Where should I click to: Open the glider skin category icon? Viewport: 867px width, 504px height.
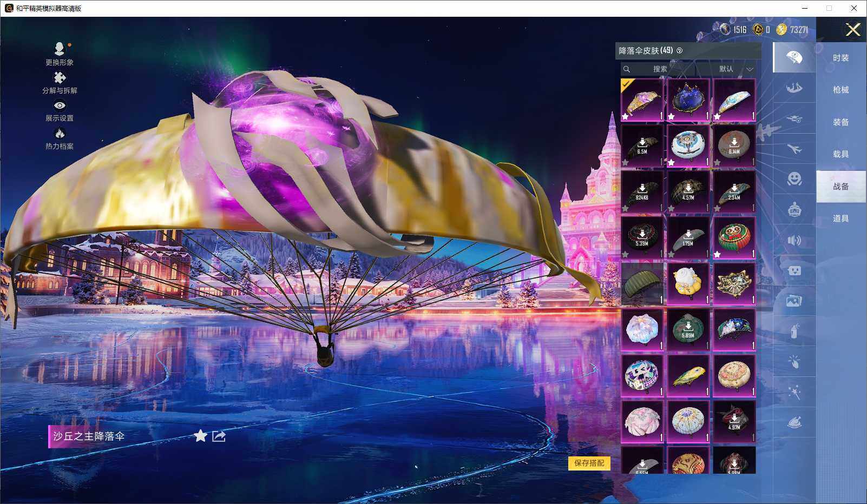pyautogui.click(x=794, y=88)
